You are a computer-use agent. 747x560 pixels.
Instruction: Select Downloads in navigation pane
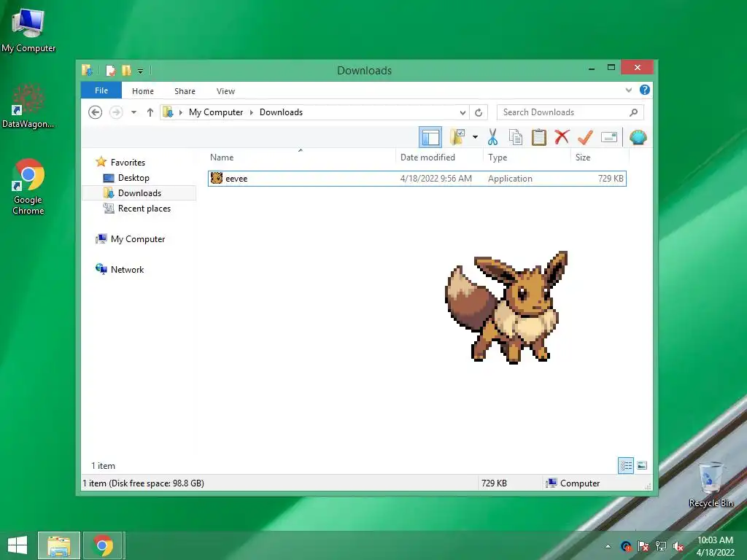(139, 192)
